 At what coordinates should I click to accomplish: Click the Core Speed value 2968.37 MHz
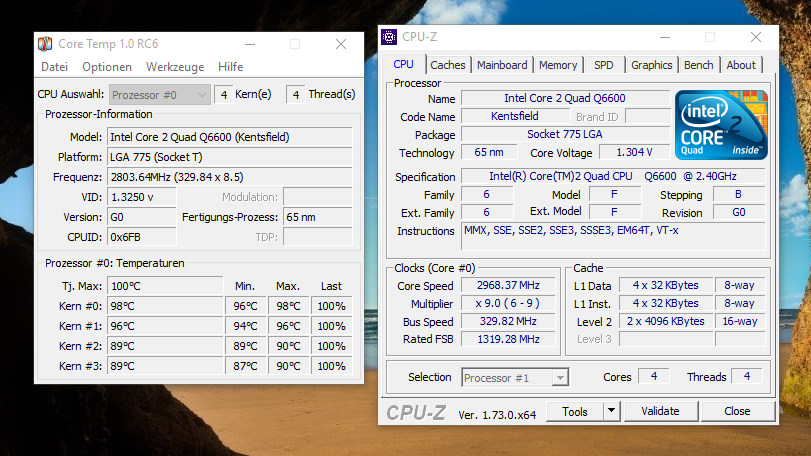point(508,285)
